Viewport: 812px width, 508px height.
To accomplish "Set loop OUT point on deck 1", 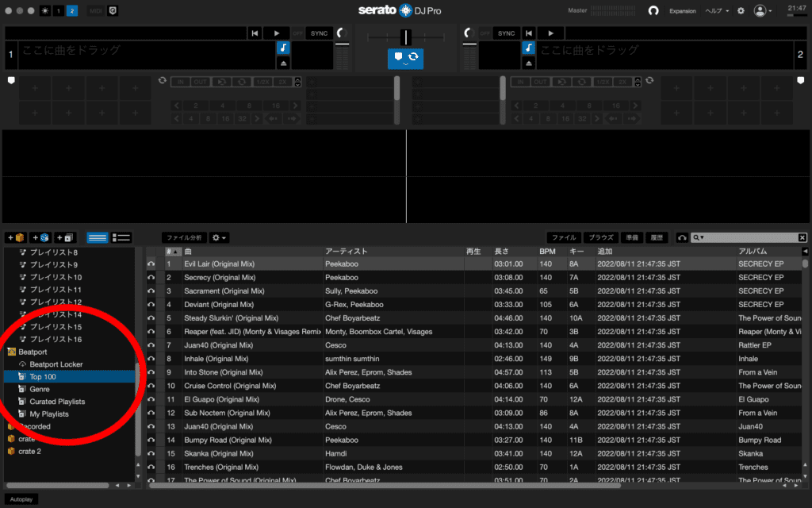I will click(200, 82).
